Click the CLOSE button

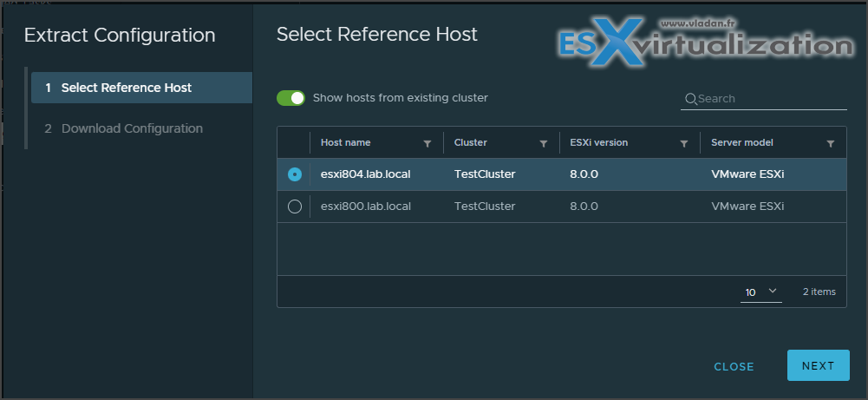click(734, 367)
